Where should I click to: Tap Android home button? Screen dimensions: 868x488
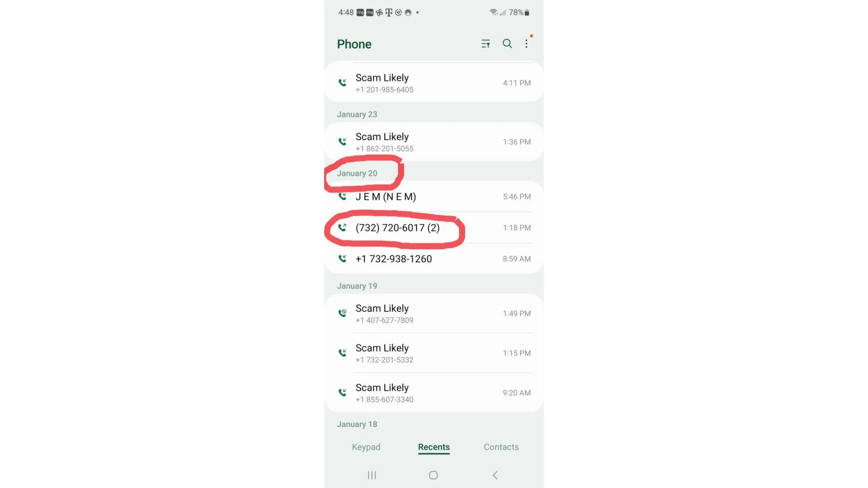434,475
